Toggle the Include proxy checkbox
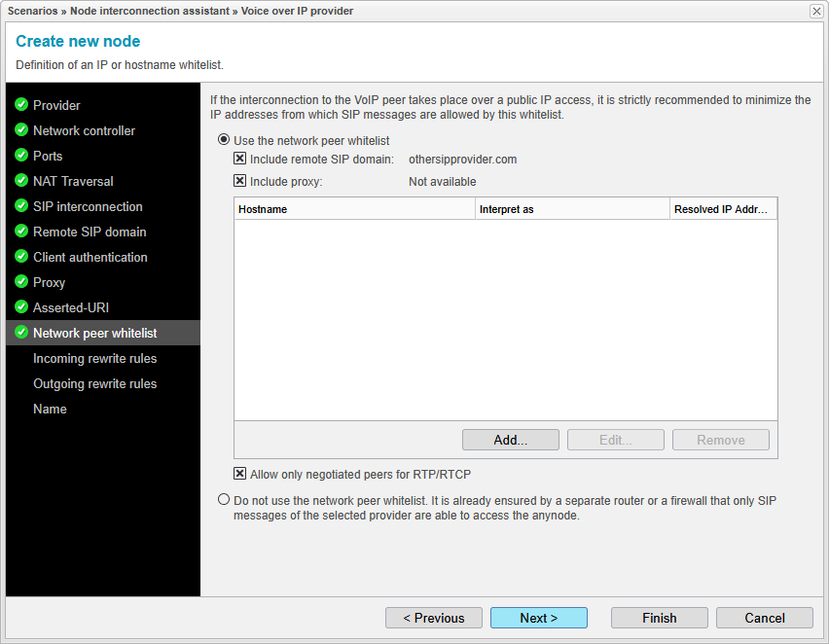The image size is (829, 644). click(x=241, y=180)
